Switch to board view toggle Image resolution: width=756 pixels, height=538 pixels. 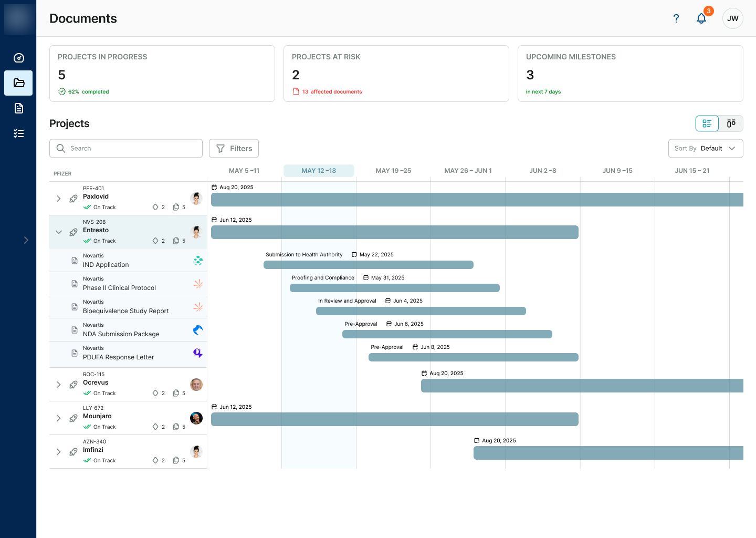pyautogui.click(x=731, y=123)
